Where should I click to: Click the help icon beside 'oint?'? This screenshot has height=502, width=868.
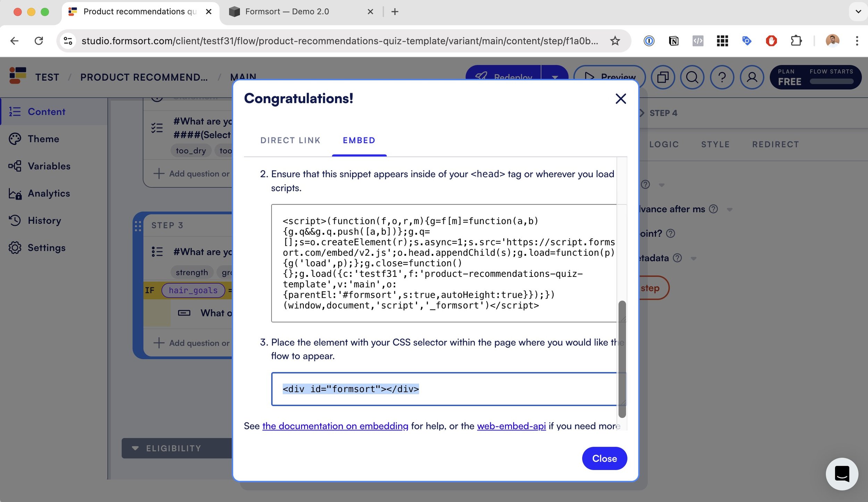tap(671, 233)
